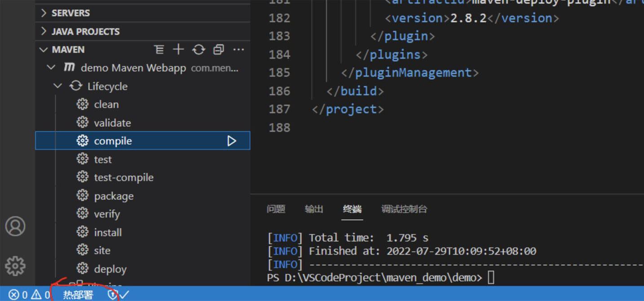Click the gear icon beside install
This screenshot has width=644, height=301.
82,232
